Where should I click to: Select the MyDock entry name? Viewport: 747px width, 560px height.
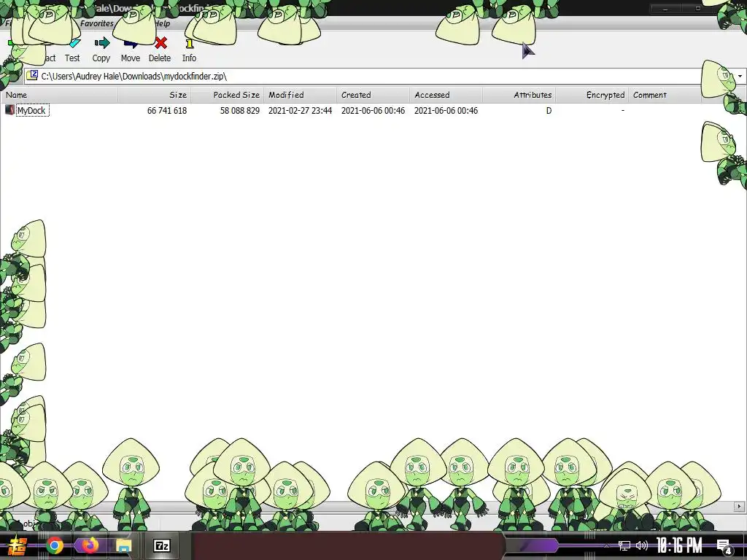pos(32,111)
